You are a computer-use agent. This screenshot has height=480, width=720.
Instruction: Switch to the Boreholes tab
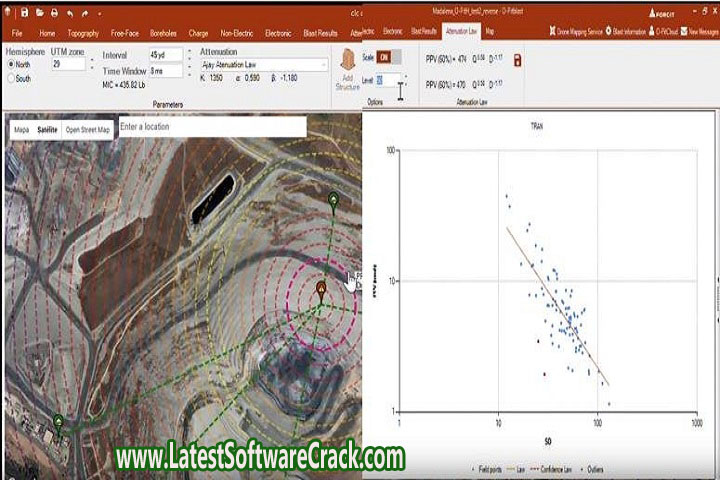[x=163, y=33]
